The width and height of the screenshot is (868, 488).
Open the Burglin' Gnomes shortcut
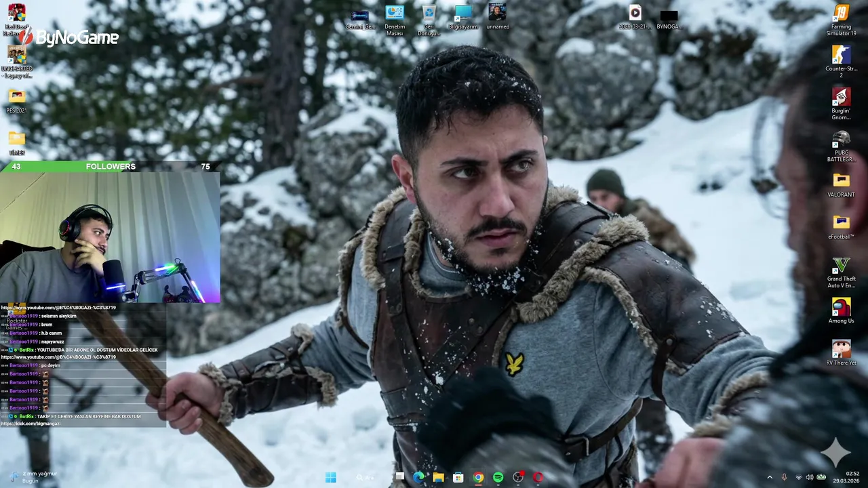point(841,104)
